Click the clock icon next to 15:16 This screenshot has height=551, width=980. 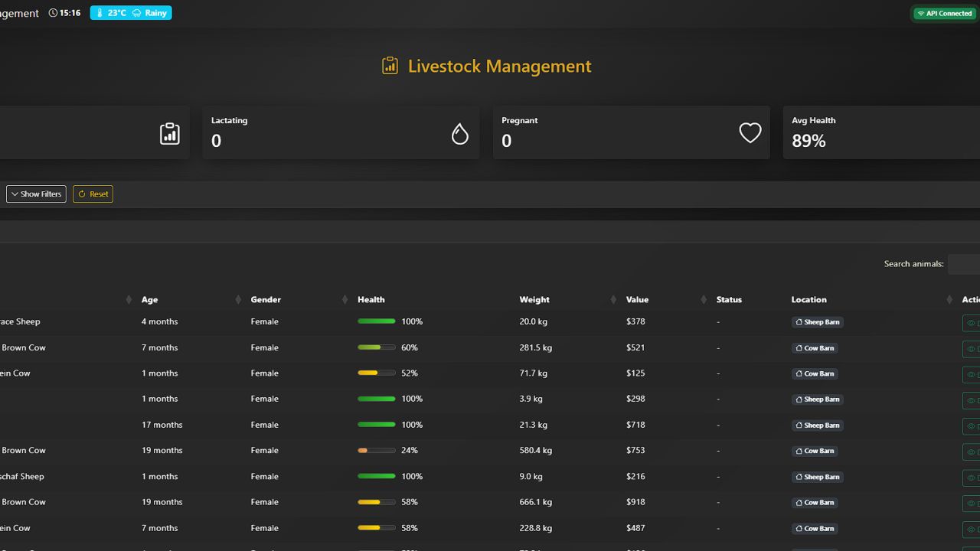(x=53, y=13)
